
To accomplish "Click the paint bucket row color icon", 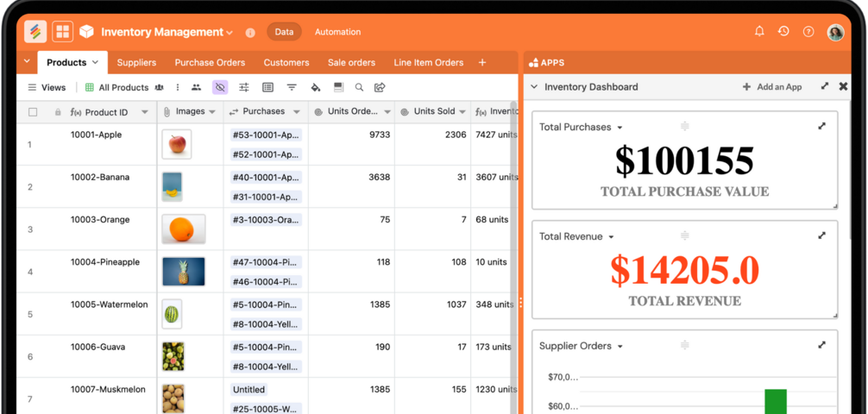I will [x=315, y=87].
